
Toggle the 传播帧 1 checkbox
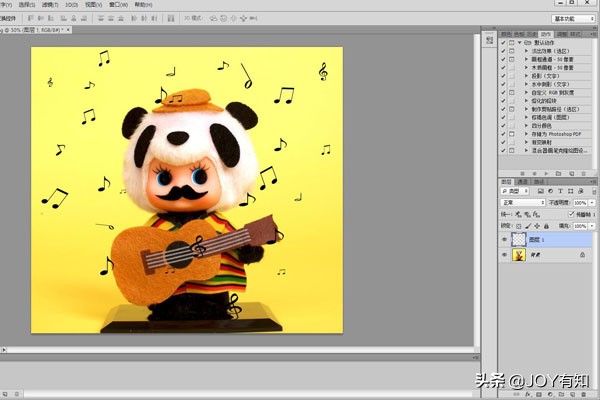click(x=571, y=214)
